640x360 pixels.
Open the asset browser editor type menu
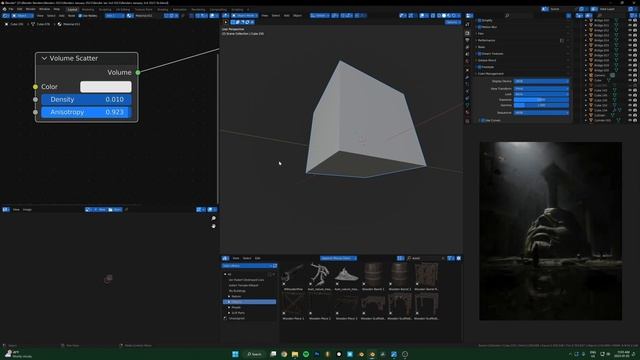tap(225, 258)
